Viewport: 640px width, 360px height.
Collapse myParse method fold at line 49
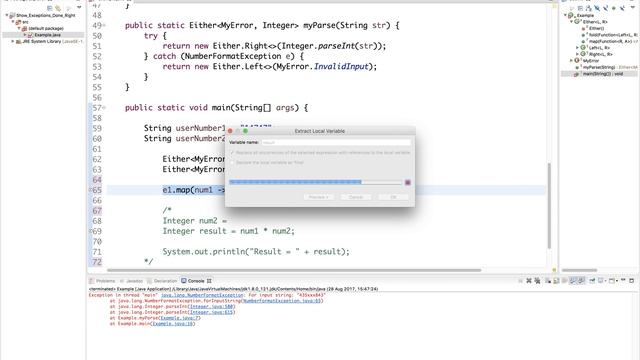point(104,26)
